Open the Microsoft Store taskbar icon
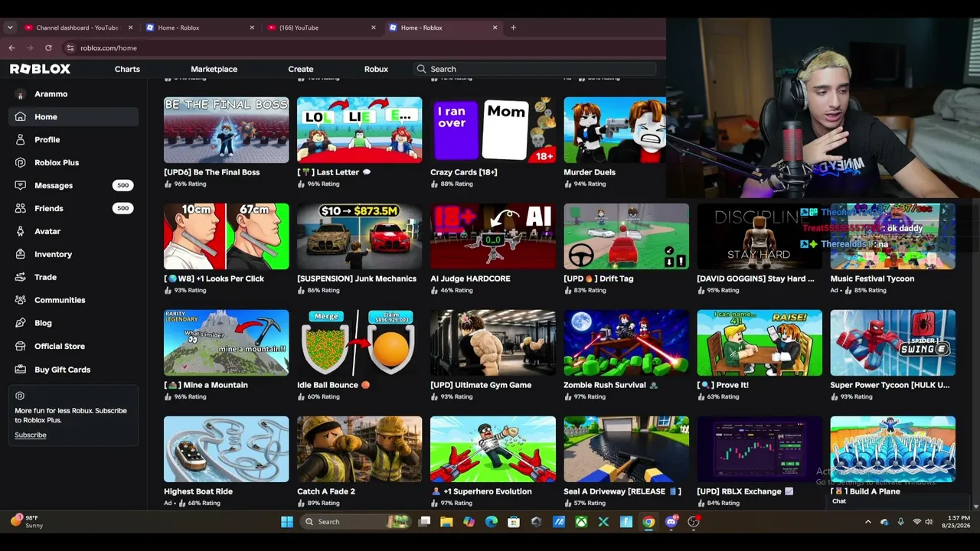Image resolution: width=980 pixels, height=551 pixels. (514, 522)
